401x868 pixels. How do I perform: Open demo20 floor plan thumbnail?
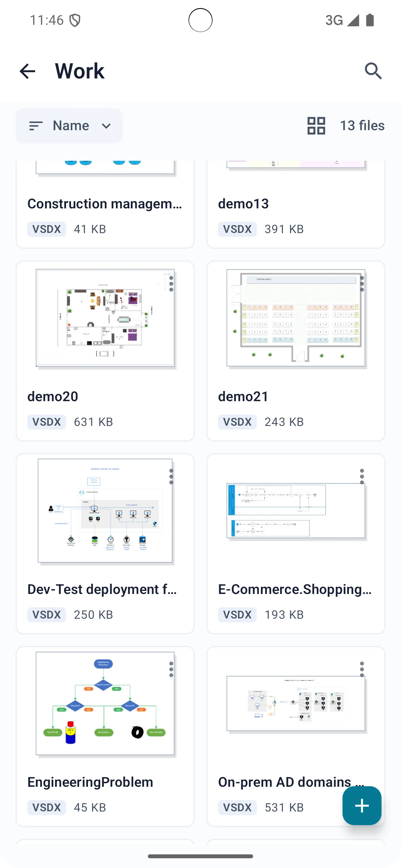[x=105, y=319]
